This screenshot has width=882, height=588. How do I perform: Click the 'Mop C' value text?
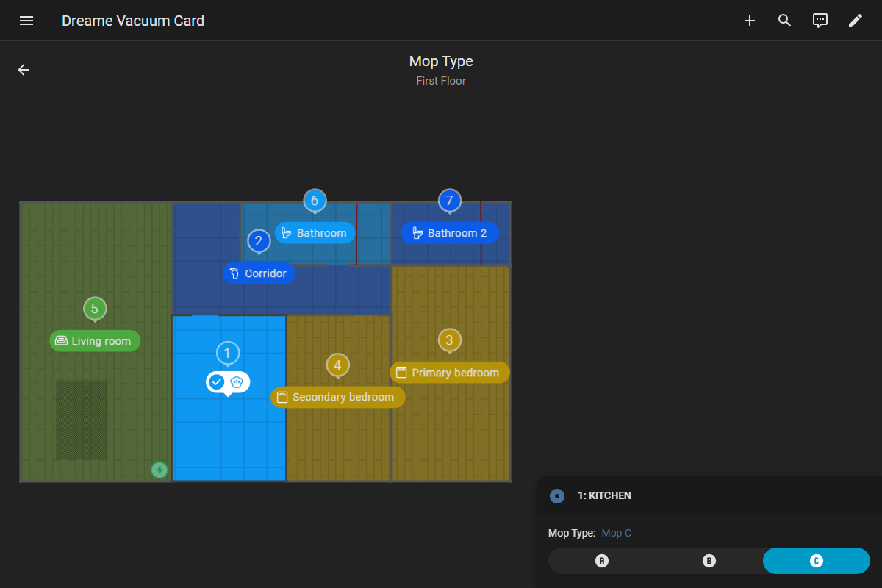[x=617, y=533]
